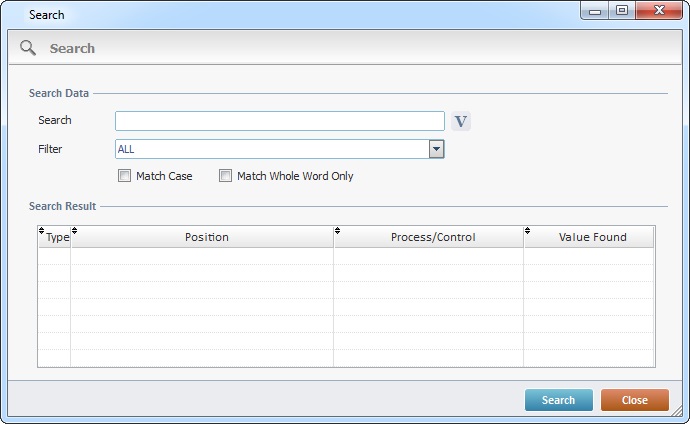
Task: Click sort arrows icon on Type column
Action: coord(42,231)
